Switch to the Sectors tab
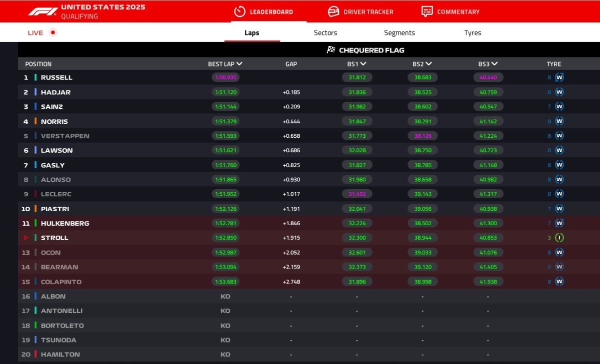This screenshot has height=364, width=600. [325, 33]
